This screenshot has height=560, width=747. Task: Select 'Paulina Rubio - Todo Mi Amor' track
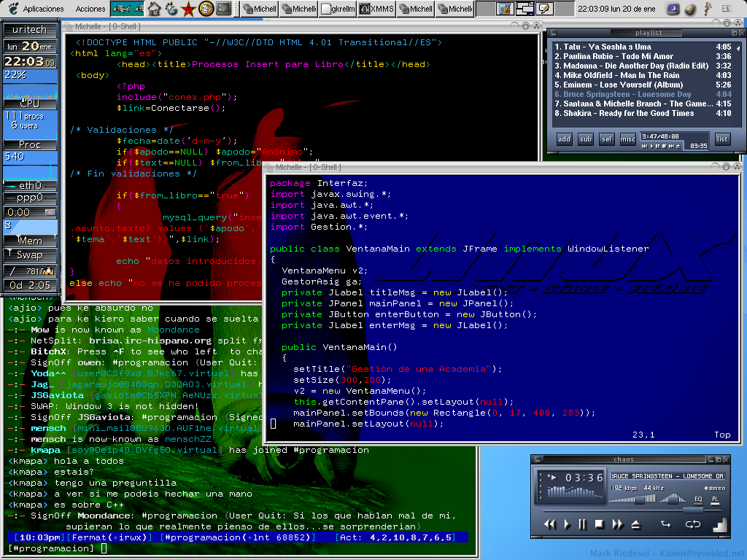(x=643, y=56)
